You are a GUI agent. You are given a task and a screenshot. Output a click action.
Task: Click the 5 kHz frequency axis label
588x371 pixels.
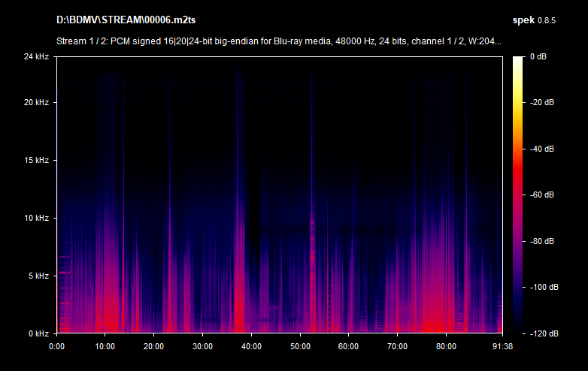(x=38, y=276)
